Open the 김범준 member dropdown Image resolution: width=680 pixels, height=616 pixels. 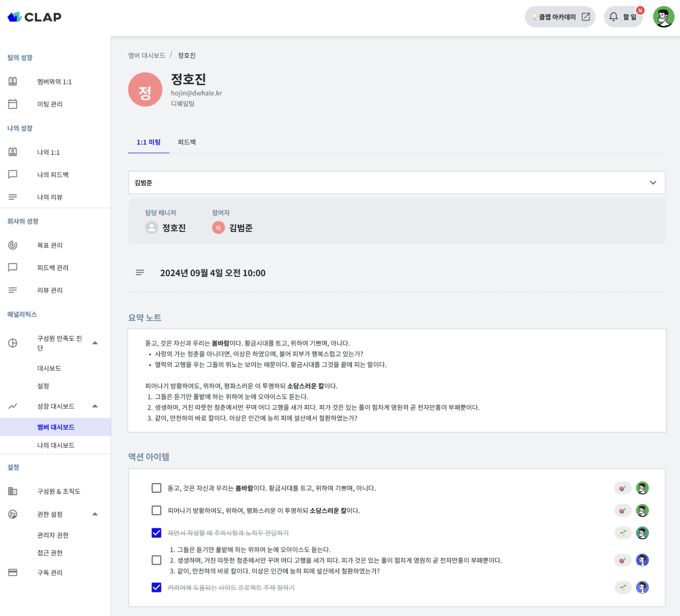[397, 183]
